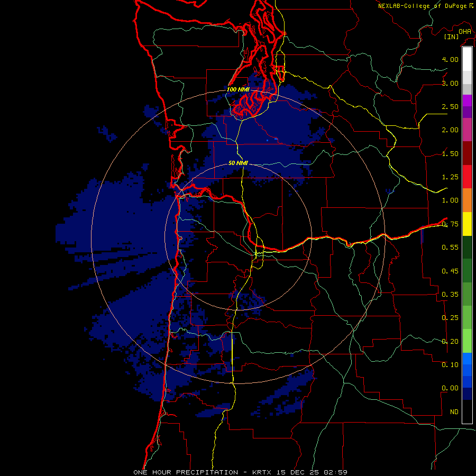Click the 50 NMI range ring label

tap(238, 163)
